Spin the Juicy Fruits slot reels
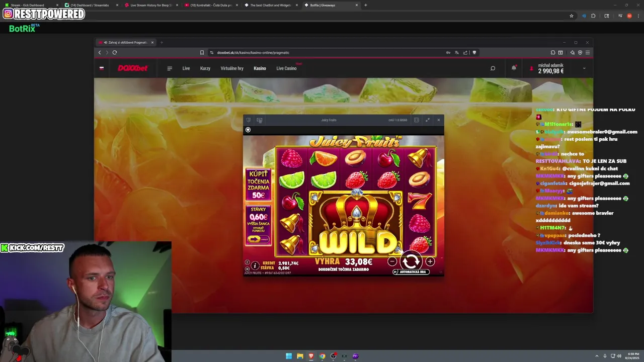The image size is (644, 362). (x=411, y=261)
